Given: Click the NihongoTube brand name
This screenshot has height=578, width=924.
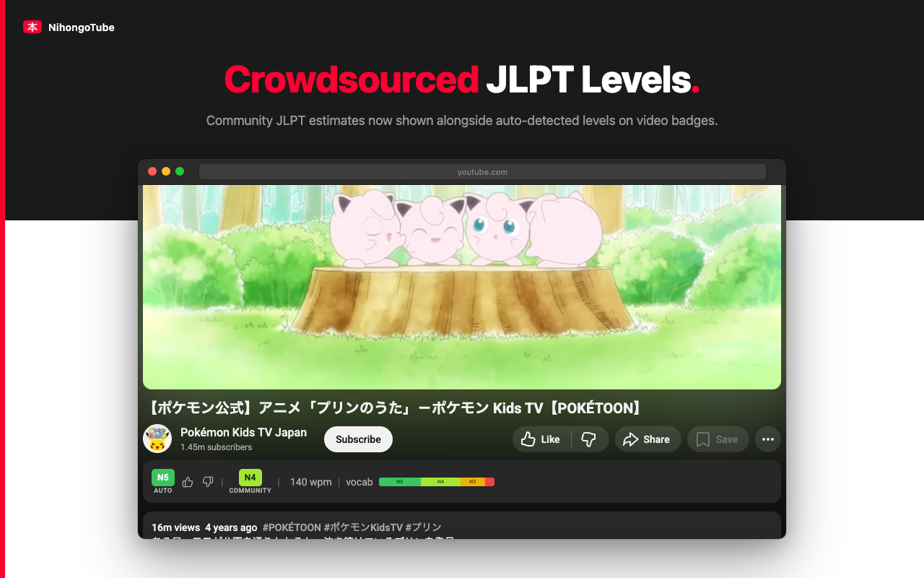Looking at the screenshot, I should (82, 27).
